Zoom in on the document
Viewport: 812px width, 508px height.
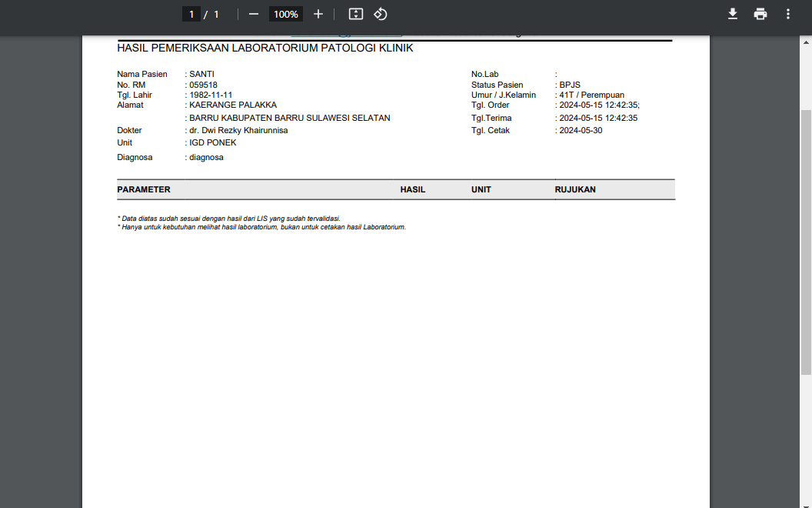[x=318, y=14]
